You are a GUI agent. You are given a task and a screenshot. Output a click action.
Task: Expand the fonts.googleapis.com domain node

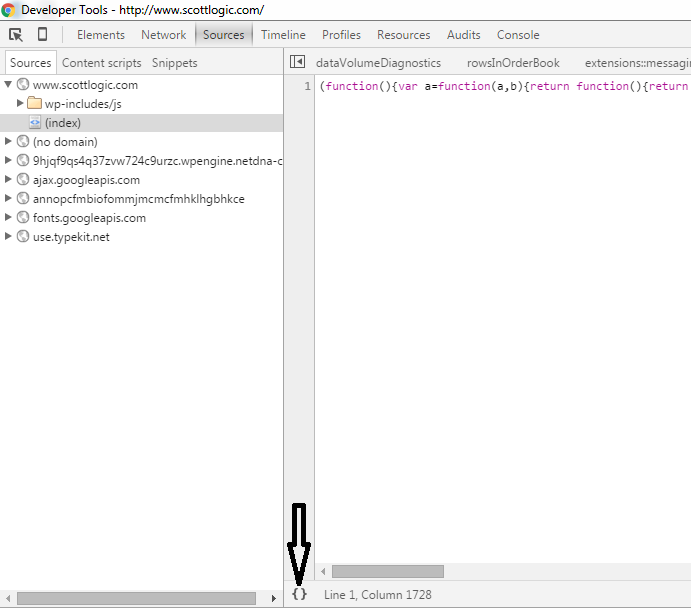[9, 218]
